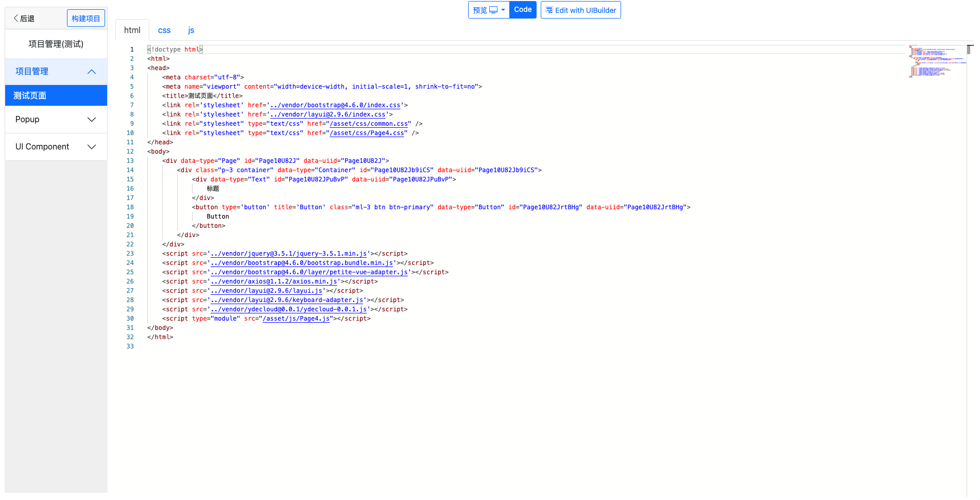The width and height of the screenshot is (980, 500).
Task: Open the /asset/js/Page4.js link
Action: tap(296, 319)
